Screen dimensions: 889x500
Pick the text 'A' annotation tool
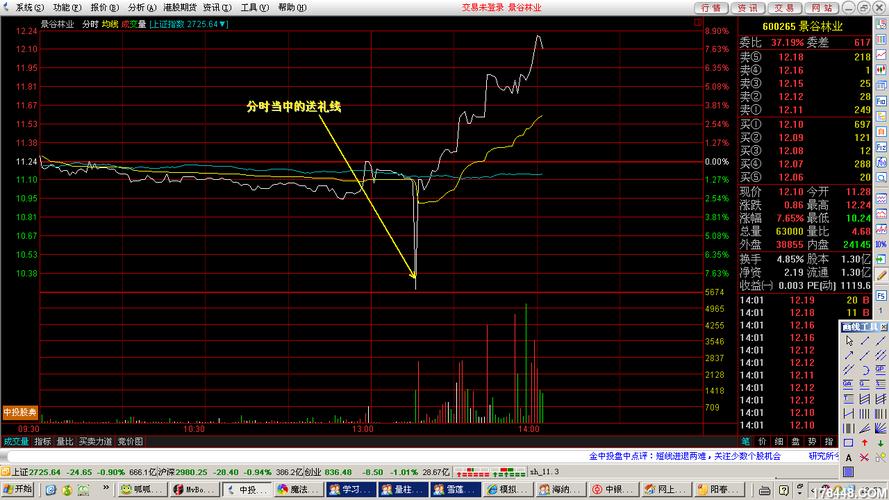coord(848,457)
